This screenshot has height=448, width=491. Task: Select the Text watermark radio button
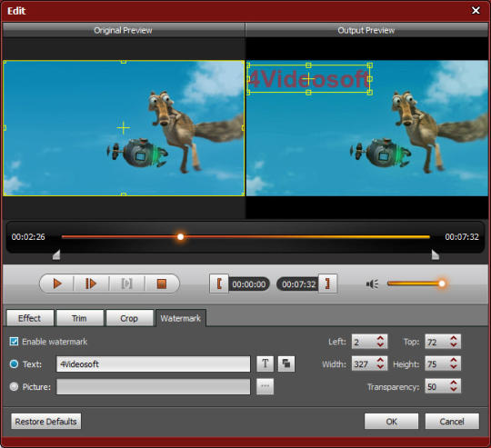pyautogui.click(x=14, y=364)
